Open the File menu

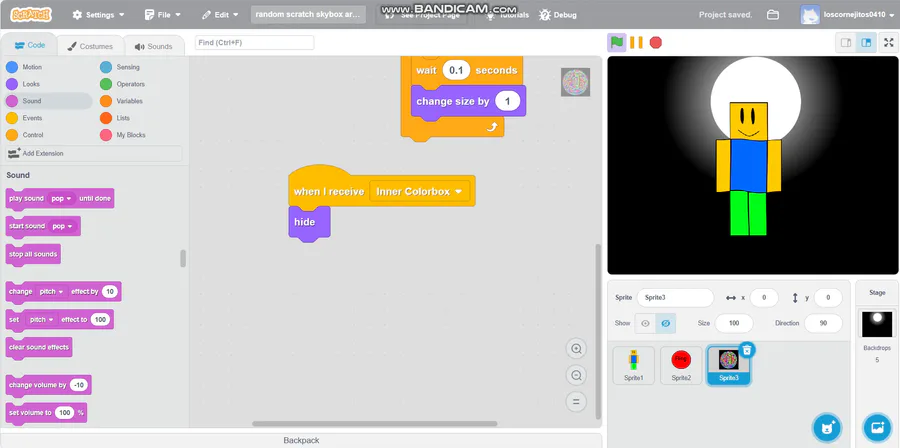point(163,15)
